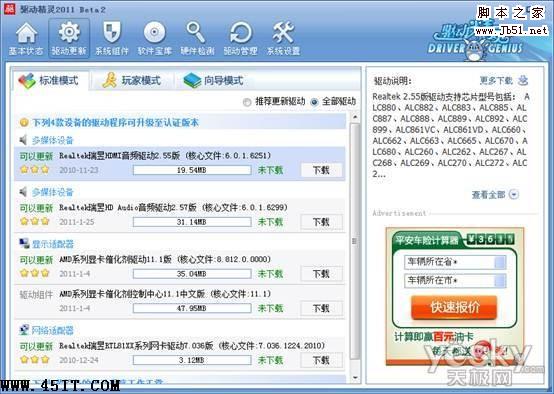
Task: Click the 驱动组件 label
Action: pos(36,295)
